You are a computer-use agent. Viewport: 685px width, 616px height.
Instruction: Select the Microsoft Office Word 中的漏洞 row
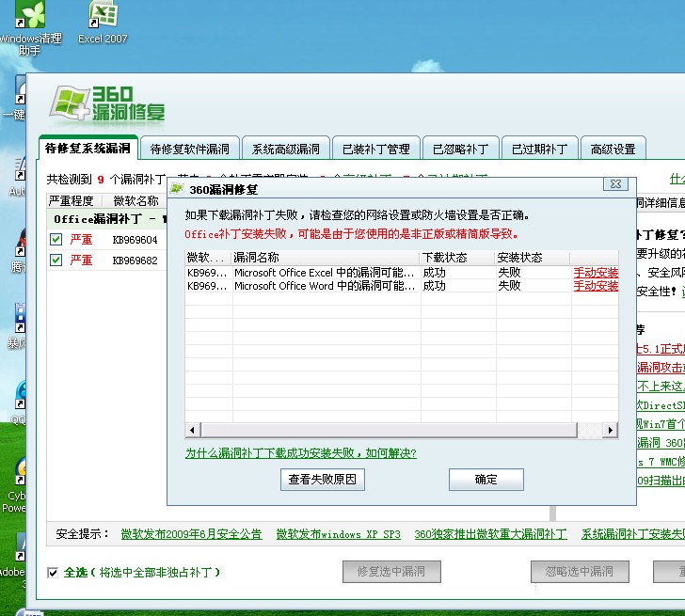[x=402, y=286]
